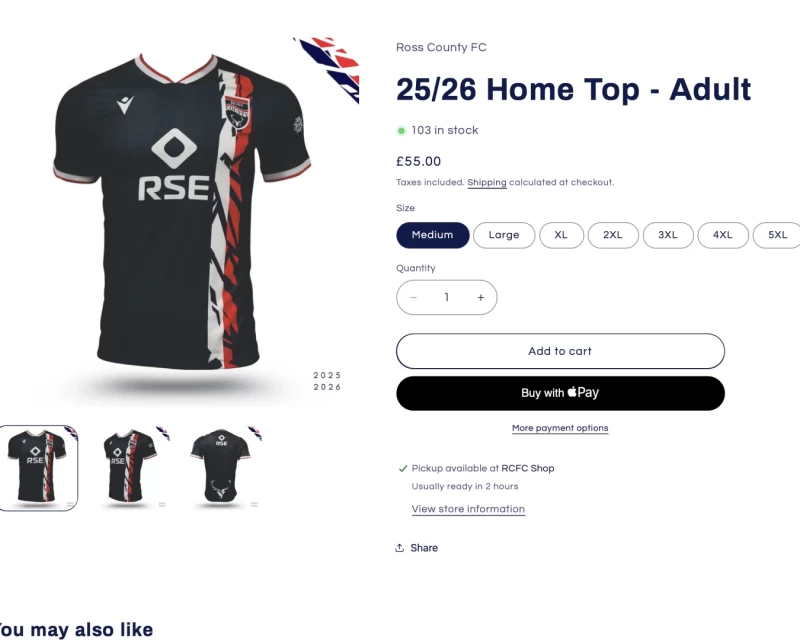800x640 pixels.
Task: Open More payment options
Action: pyautogui.click(x=560, y=427)
